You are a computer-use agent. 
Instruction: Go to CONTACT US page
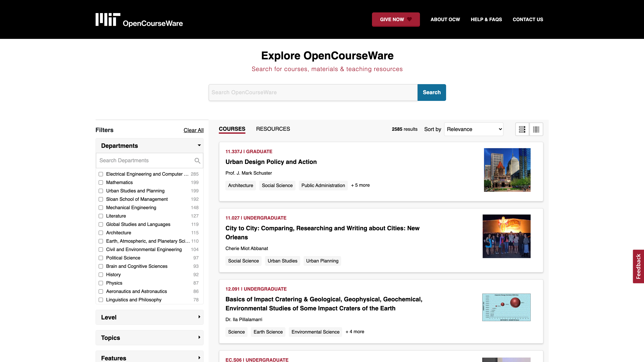point(528,19)
